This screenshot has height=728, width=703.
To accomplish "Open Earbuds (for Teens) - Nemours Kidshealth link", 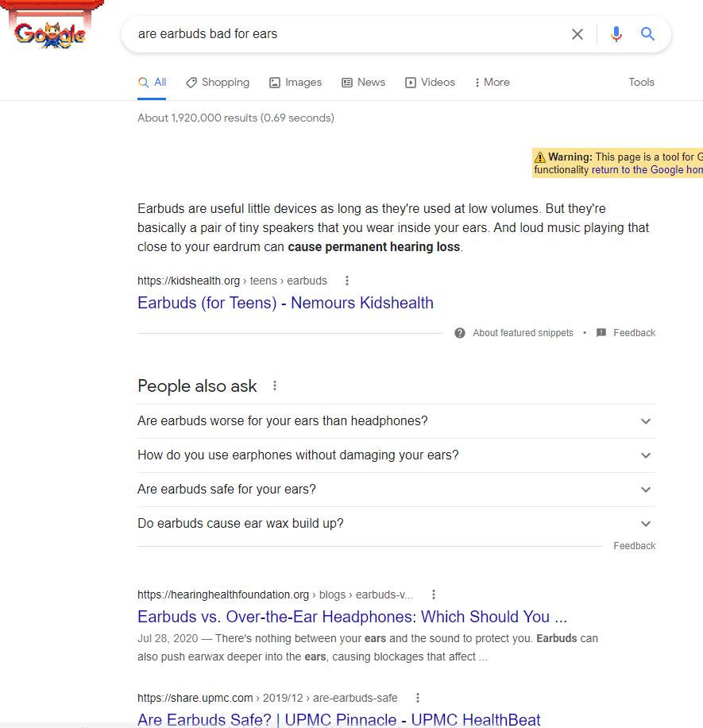I will [285, 303].
